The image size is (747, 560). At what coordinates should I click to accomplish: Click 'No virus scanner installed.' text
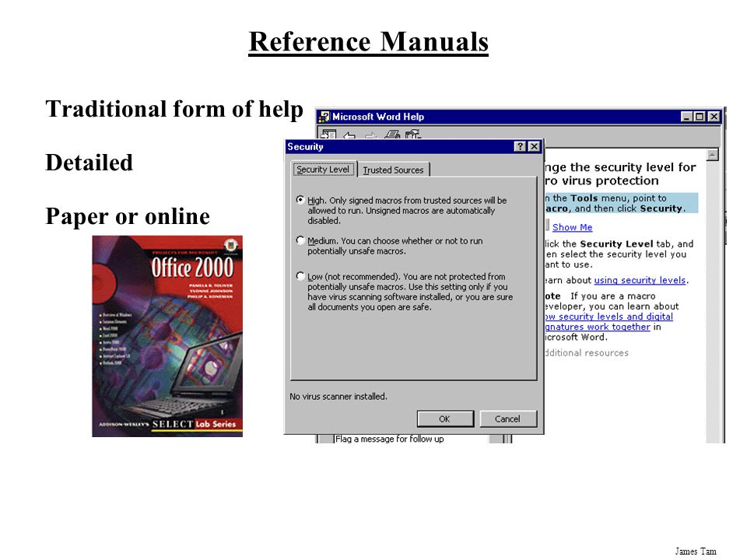pyautogui.click(x=338, y=396)
